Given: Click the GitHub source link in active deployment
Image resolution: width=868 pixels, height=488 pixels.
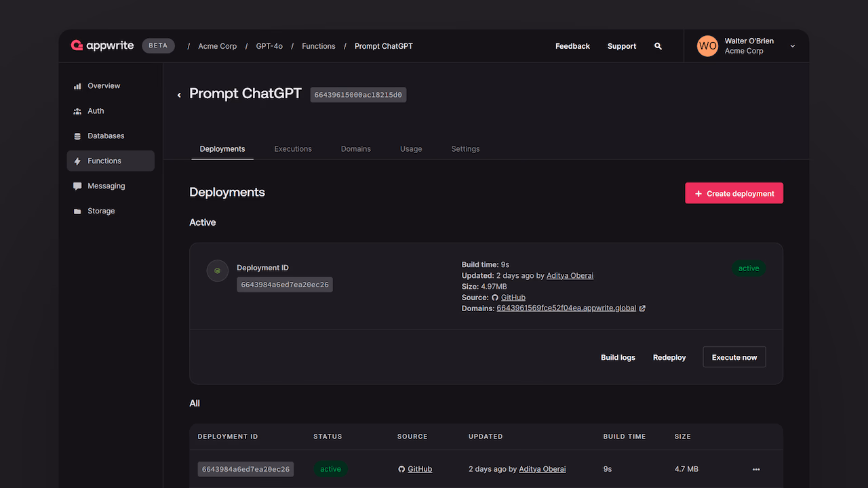Looking at the screenshot, I should [513, 298].
